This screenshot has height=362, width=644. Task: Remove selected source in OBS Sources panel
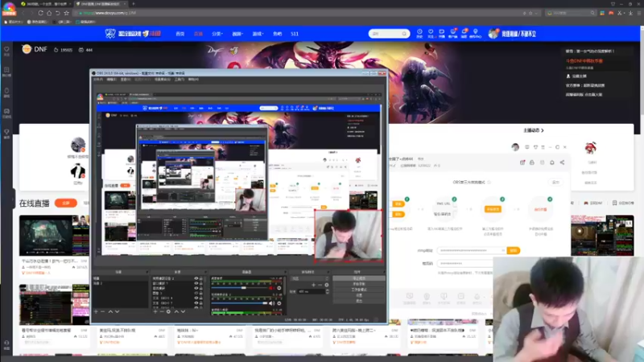pyautogui.click(x=162, y=311)
